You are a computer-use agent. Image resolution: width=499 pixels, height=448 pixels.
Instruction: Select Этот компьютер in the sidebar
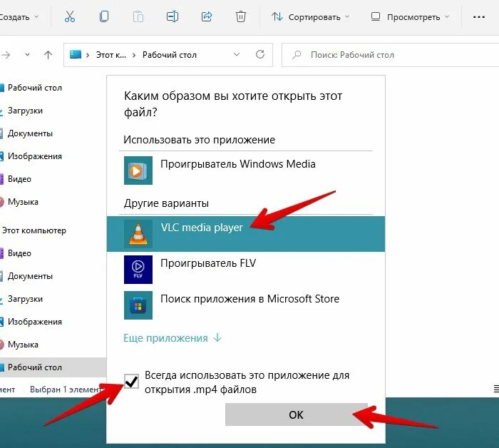[x=34, y=230]
